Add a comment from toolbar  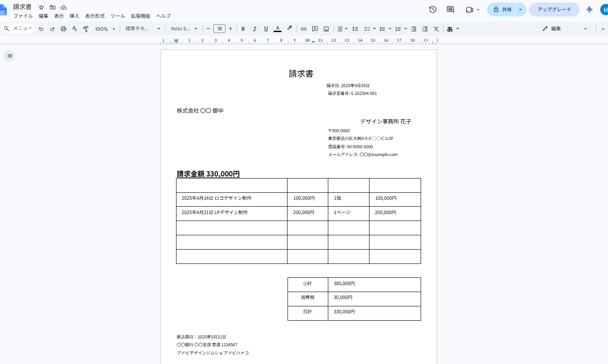coord(315,29)
